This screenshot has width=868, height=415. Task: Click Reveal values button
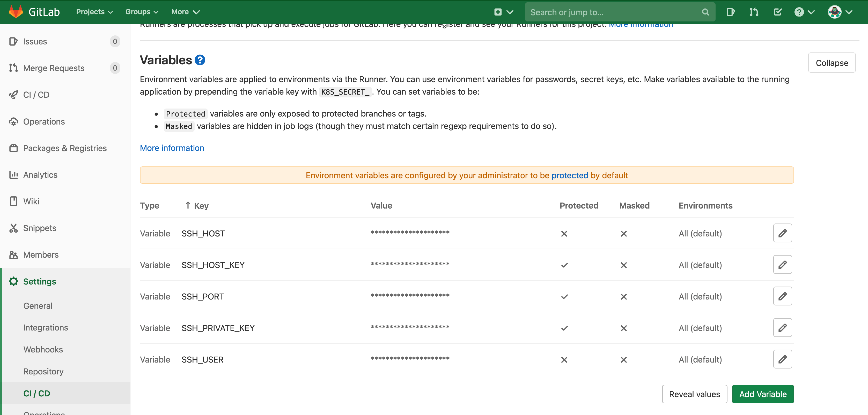coord(694,394)
